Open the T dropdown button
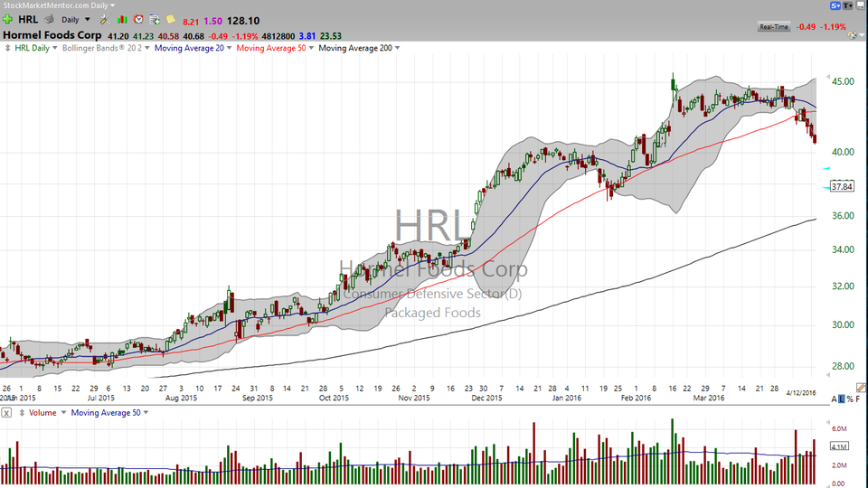The height and width of the screenshot is (488, 868). coord(847,5)
